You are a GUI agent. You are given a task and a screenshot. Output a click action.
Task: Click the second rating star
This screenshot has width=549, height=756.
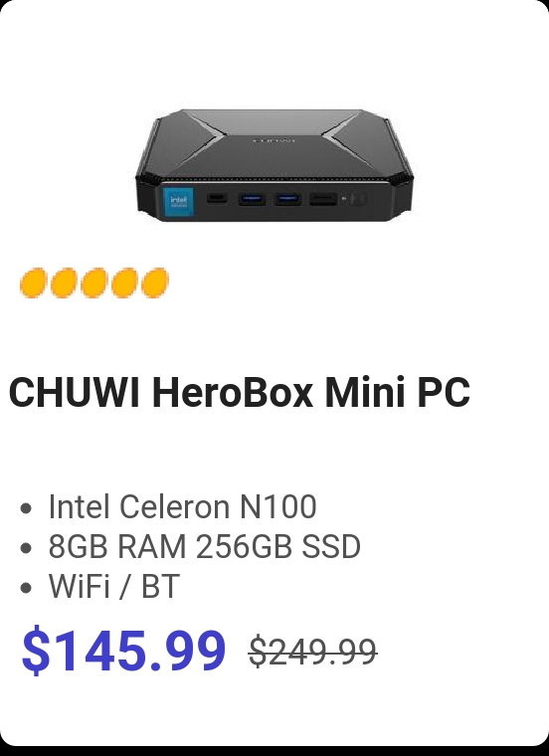tap(65, 283)
